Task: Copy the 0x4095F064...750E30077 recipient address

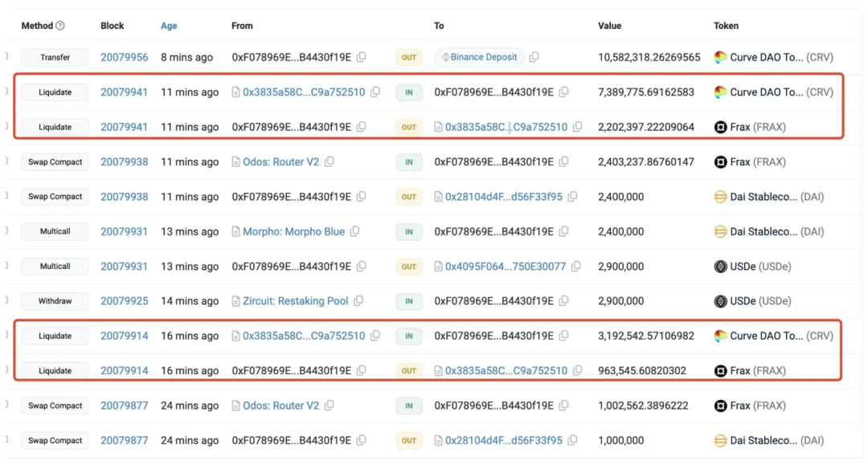Action: click(x=576, y=267)
